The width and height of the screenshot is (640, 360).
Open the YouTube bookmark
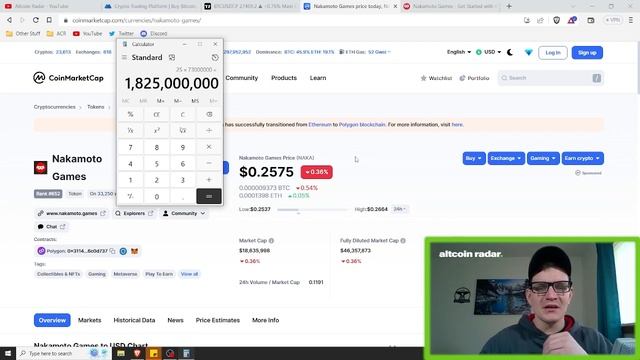pyautogui.click(x=87, y=33)
